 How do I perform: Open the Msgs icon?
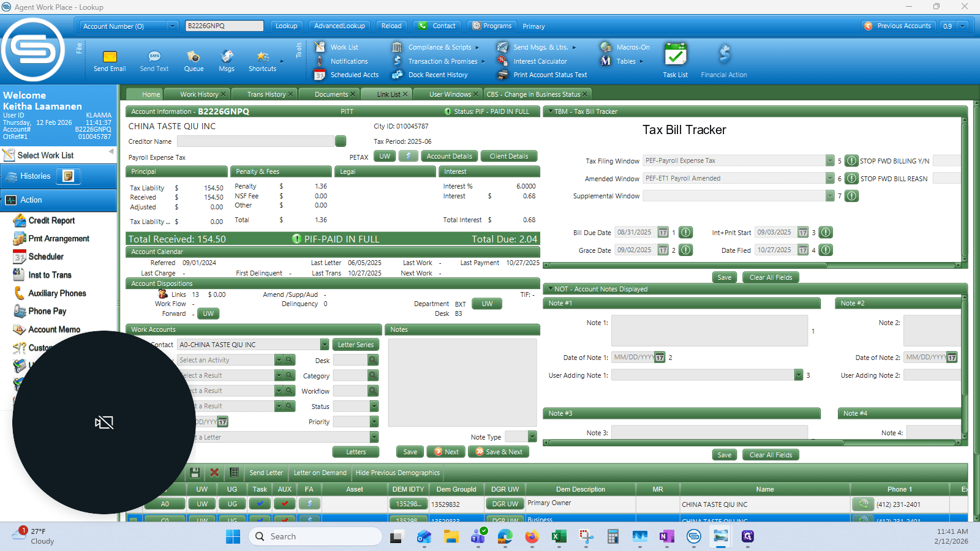tap(227, 61)
